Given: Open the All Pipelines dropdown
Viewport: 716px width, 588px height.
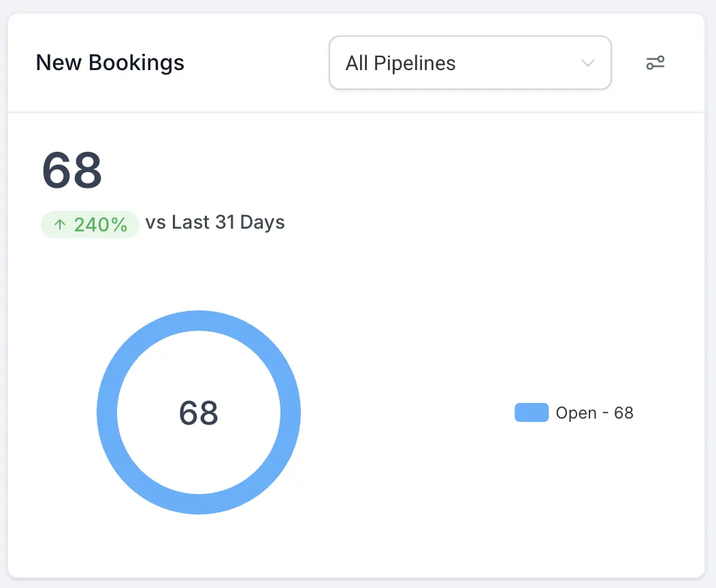Looking at the screenshot, I should pos(470,63).
